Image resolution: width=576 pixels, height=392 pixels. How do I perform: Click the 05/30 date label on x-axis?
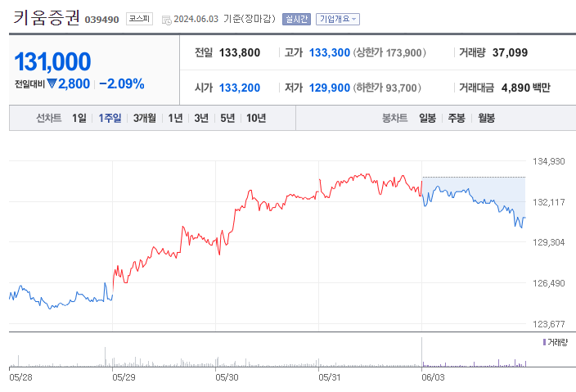pos(227,377)
